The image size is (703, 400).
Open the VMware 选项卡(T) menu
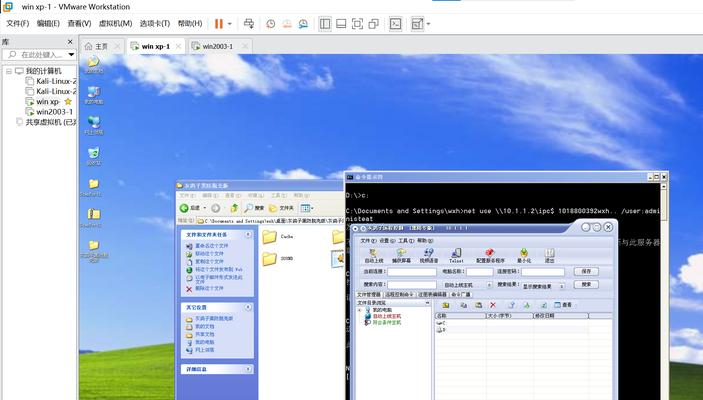pos(155,23)
